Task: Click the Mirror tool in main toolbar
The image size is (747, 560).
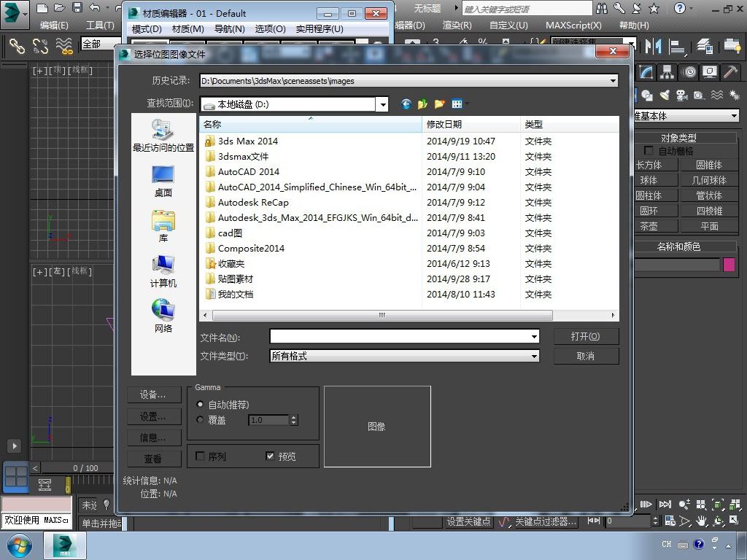Action: (653, 46)
